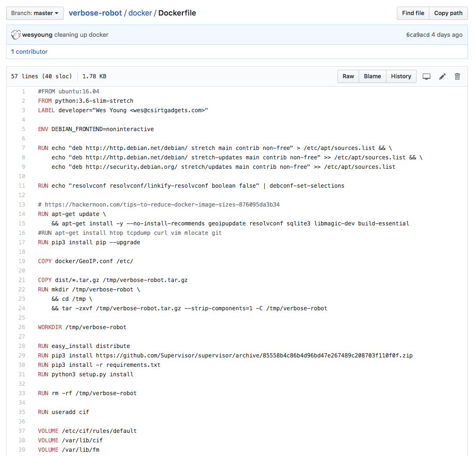Select line number 35
Image resolution: width=476 pixels, height=456 pixels.
tap(22, 412)
